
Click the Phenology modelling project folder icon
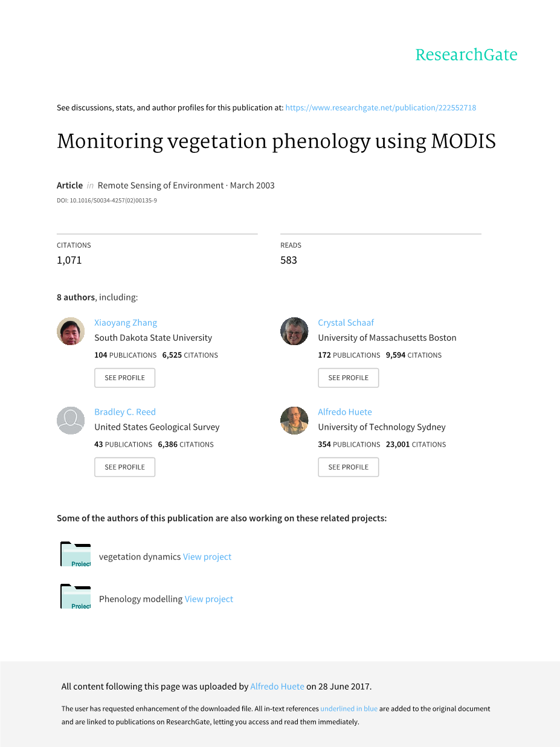coord(76,597)
